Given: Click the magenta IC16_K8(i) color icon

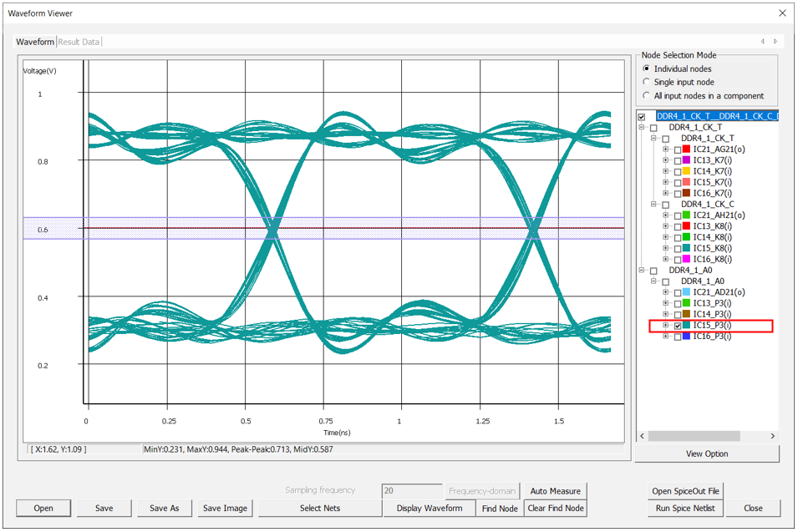Looking at the screenshot, I should coord(687,259).
